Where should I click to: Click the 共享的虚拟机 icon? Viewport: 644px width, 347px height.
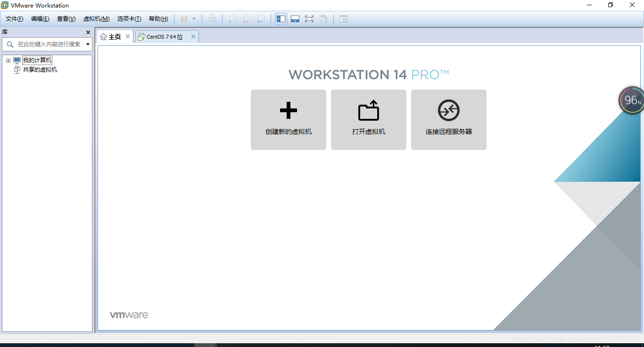pos(17,70)
